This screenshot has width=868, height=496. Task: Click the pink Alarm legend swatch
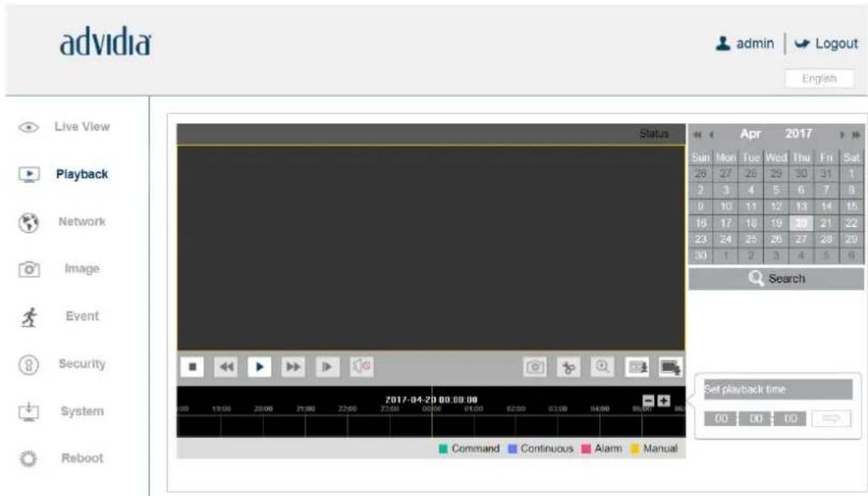click(x=586, y=449)
